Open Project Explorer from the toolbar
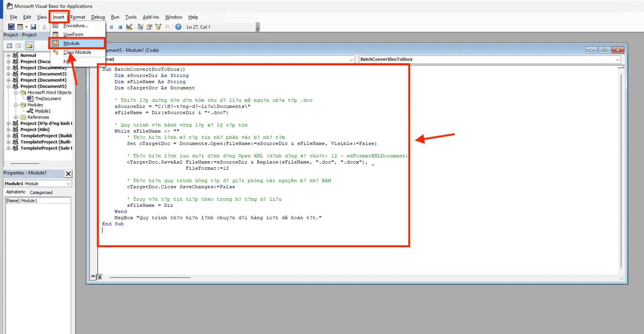Viewport: 644px width, 334px height. [x=140, y=27]
